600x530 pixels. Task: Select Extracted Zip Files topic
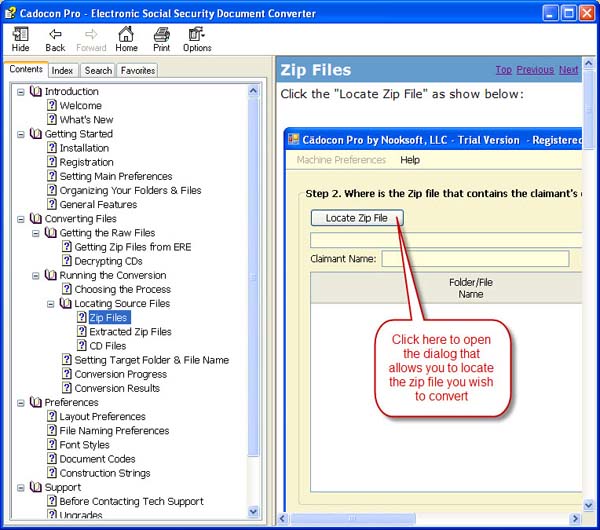pyautogui.click(x=130, y=332)
